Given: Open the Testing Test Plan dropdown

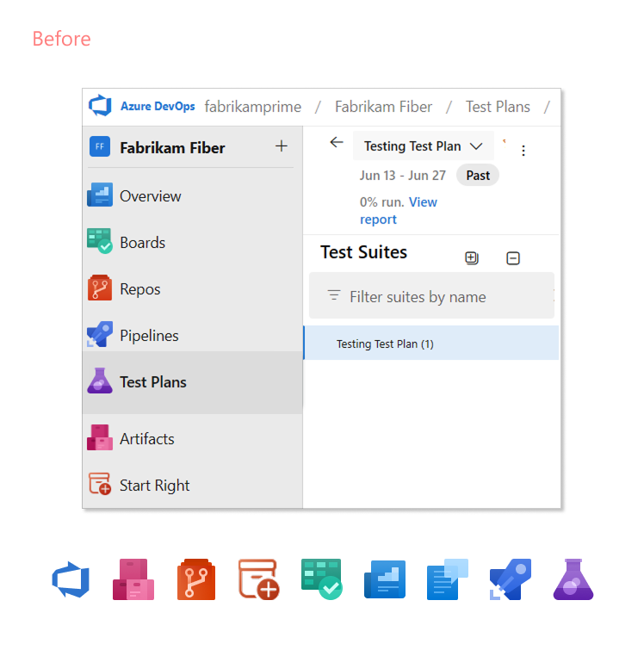Looking at the screenshot, I should point(423,145).
